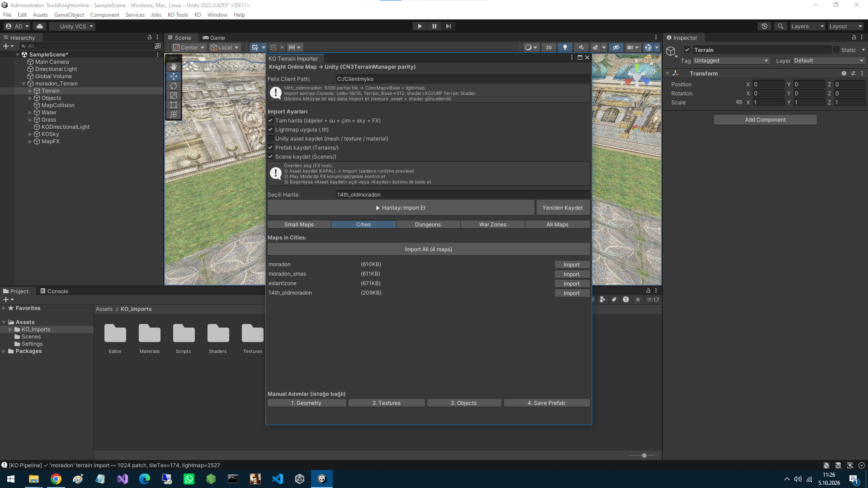Select the Scale tool in Scene toolbar

pos(174,95)
